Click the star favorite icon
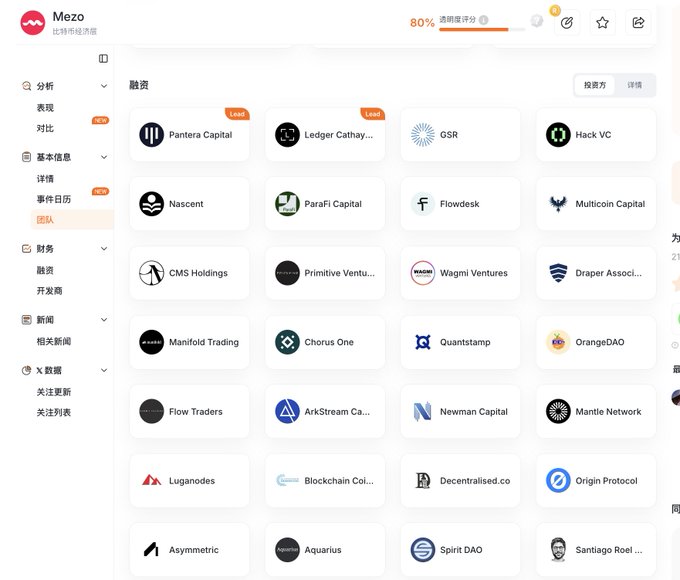Image resolution: width=680 pixels, height=580 pixels. 602,23
